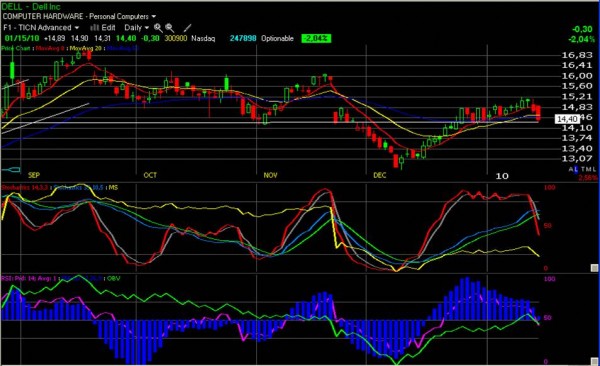Click the SEP month label on time axis

[x=34, y=175]
